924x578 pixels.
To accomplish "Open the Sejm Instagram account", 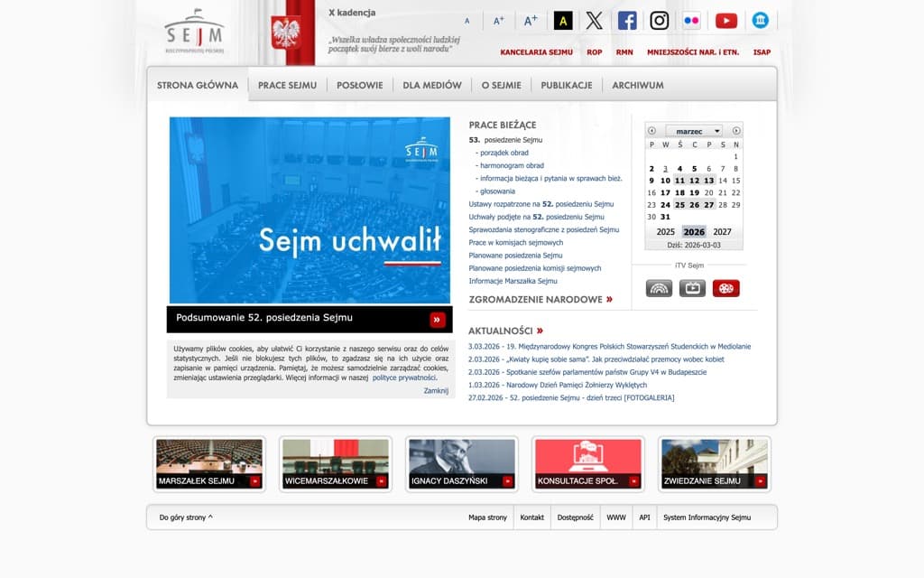I will click(x=660, y=20).
